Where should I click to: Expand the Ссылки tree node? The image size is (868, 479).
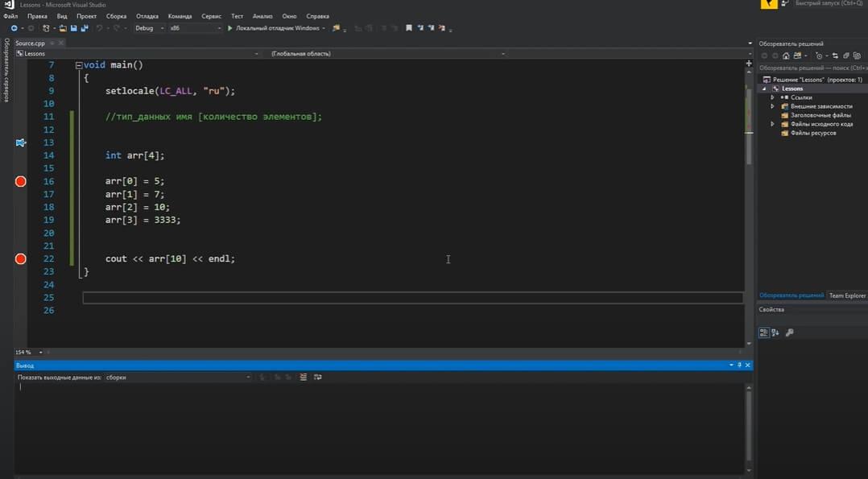(x=773, y=97)
